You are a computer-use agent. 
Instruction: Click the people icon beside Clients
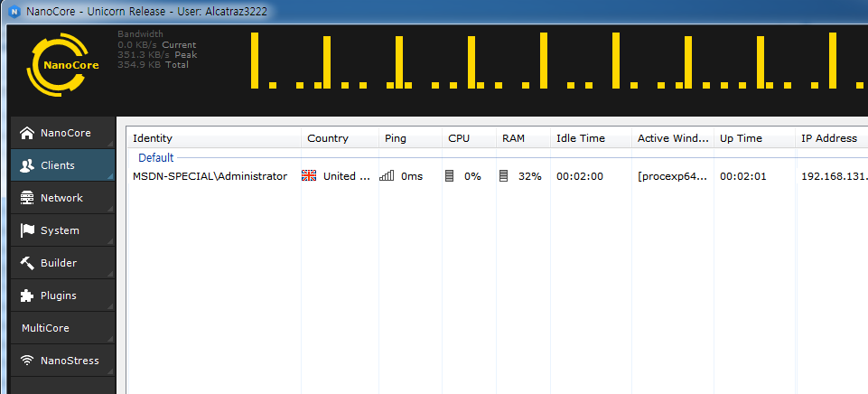pyautogui.click(x=26, y=165)
